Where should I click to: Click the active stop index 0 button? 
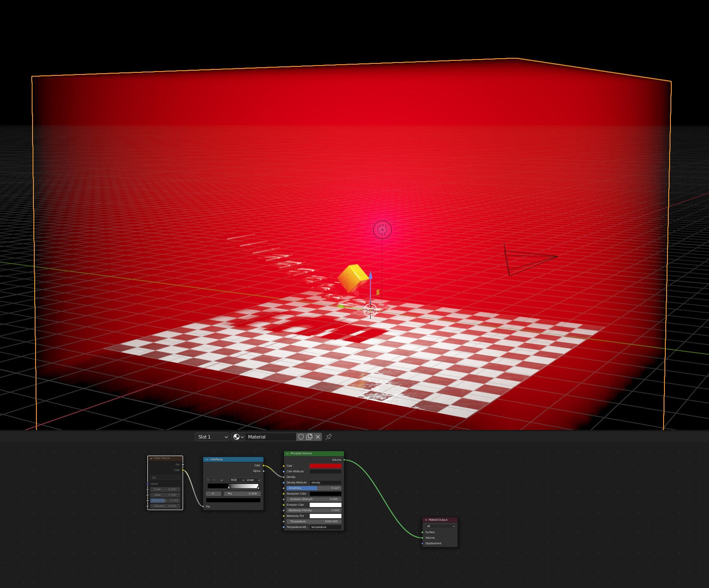213,494
